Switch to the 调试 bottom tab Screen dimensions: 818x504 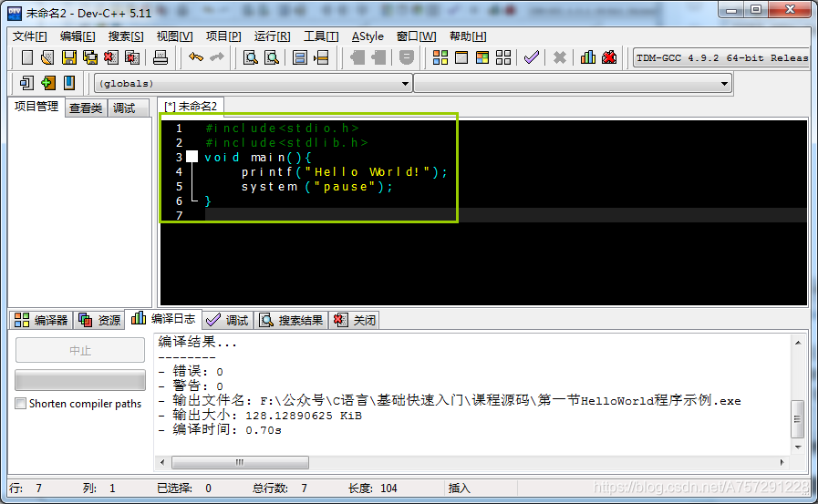click(x=227, y=320)
